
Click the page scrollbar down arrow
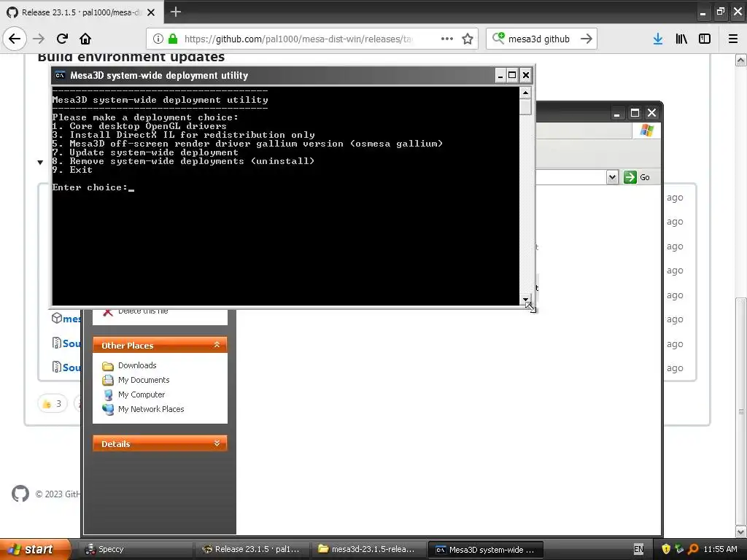[x=741, y=532]
